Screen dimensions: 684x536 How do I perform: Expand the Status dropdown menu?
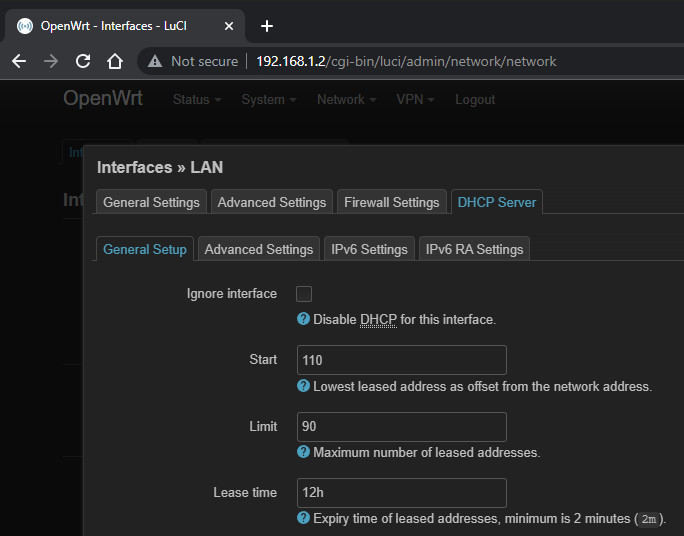coord(196,100)
